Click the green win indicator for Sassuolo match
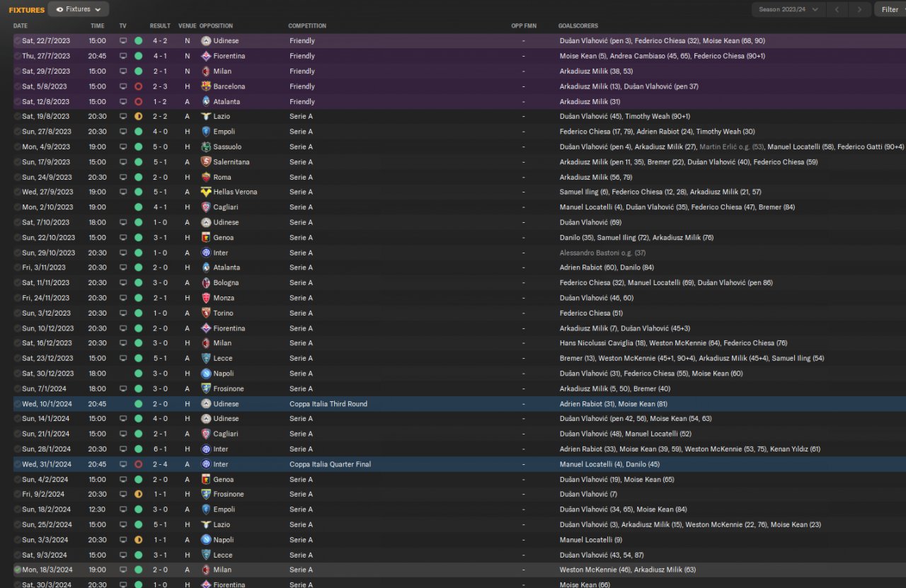The width and height of the screenshot is (906, 588). click(x=138, y=147)
